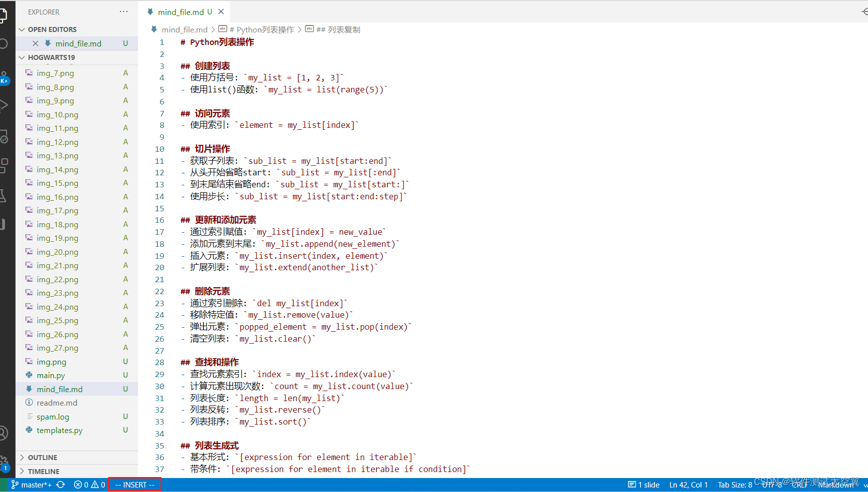The width and height of the screenshot is (868, 492).
Task: Click the sync changes icon in status bar
Action: click(x=61, y=485)
